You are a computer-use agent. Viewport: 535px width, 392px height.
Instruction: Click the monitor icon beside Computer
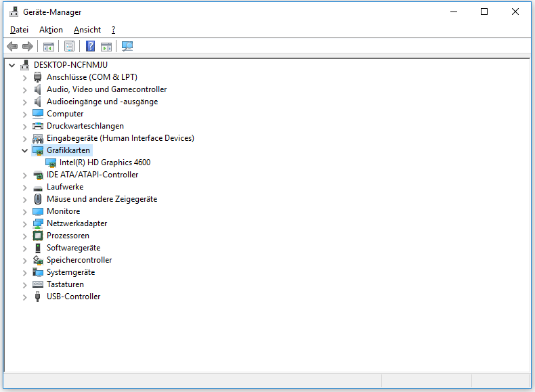click(x=38, y=114)
